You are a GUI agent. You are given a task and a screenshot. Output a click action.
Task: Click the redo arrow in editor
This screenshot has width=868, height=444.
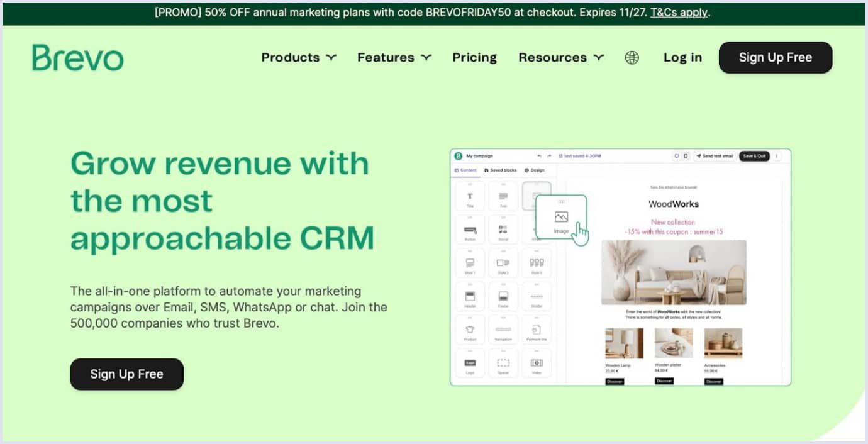549,156
